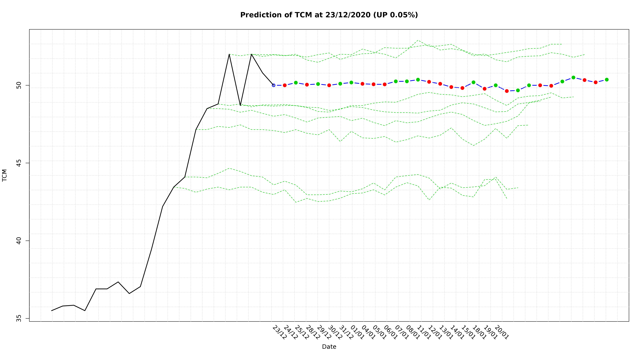Select the red prediction dot at 19/01

tap(485, 89)
